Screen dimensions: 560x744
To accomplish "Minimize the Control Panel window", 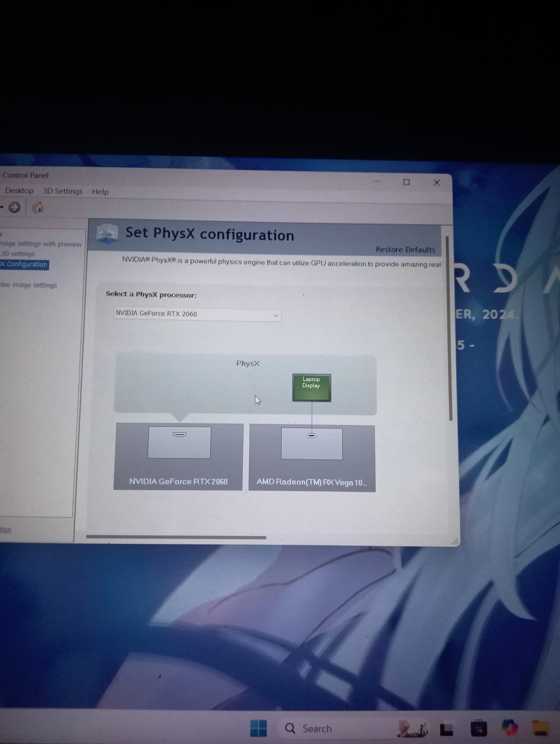I will pyautogui.click(x=377, y=181).
